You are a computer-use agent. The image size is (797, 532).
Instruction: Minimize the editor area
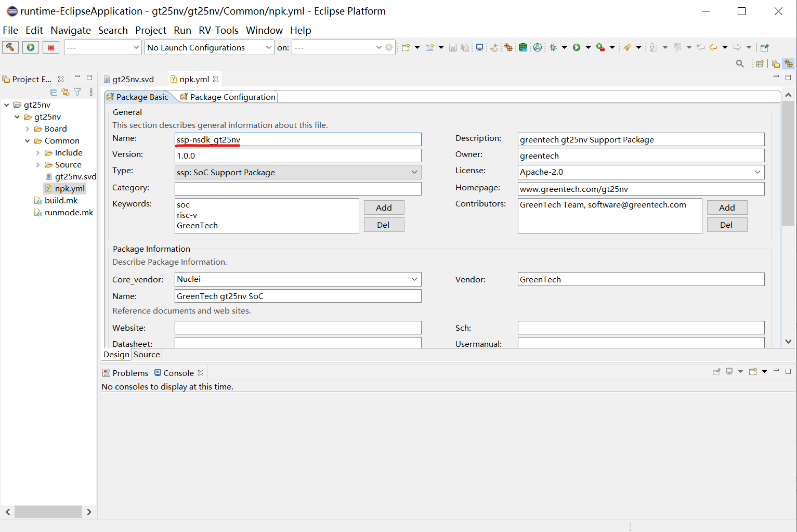776,77
